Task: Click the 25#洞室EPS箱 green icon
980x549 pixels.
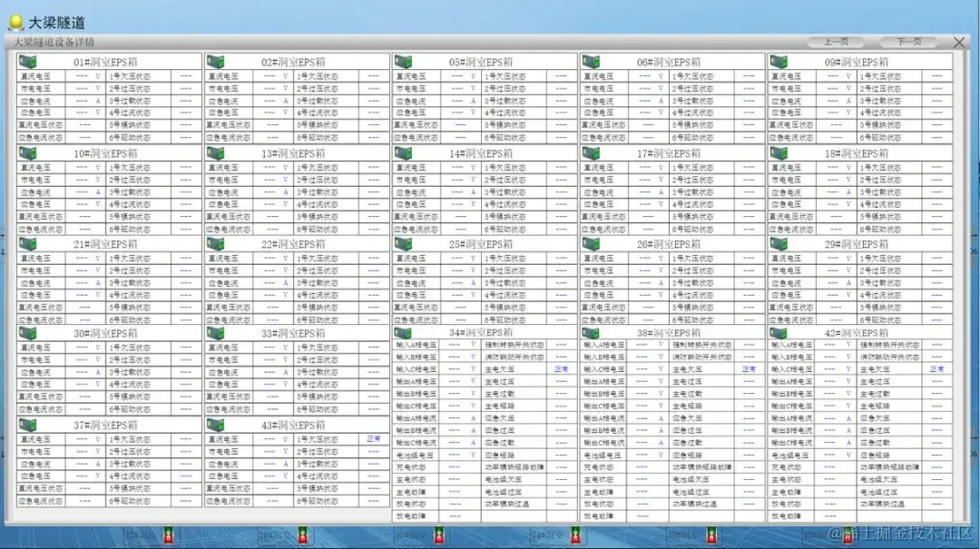Action: tap(404, 244)
